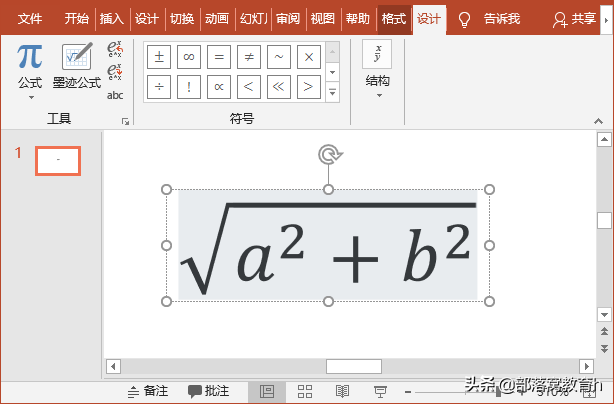The width and height of the screenshot is (614, 404).
Task: Open the 文件 menu tab
Action: click(x=30, y=18)
